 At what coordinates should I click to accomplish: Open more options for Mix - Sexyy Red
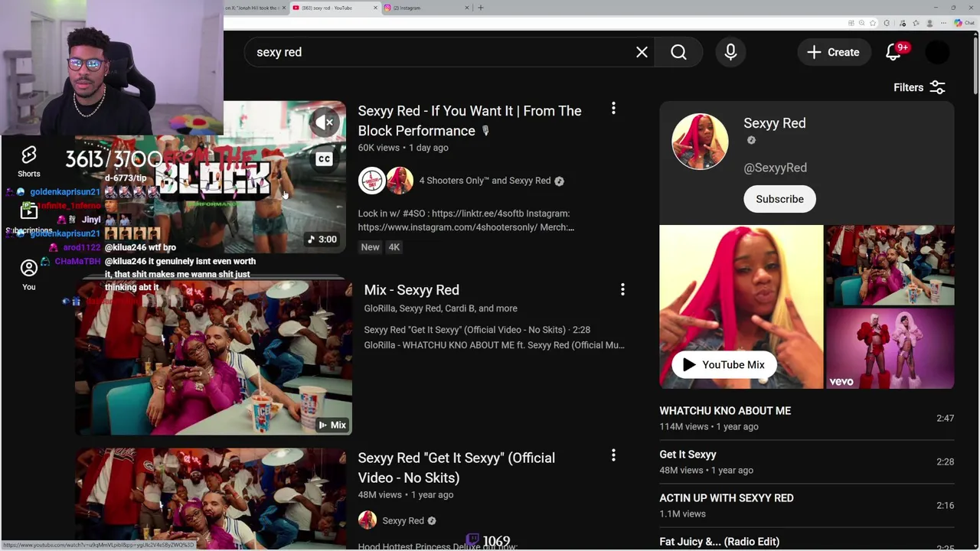tap(622, 289)
